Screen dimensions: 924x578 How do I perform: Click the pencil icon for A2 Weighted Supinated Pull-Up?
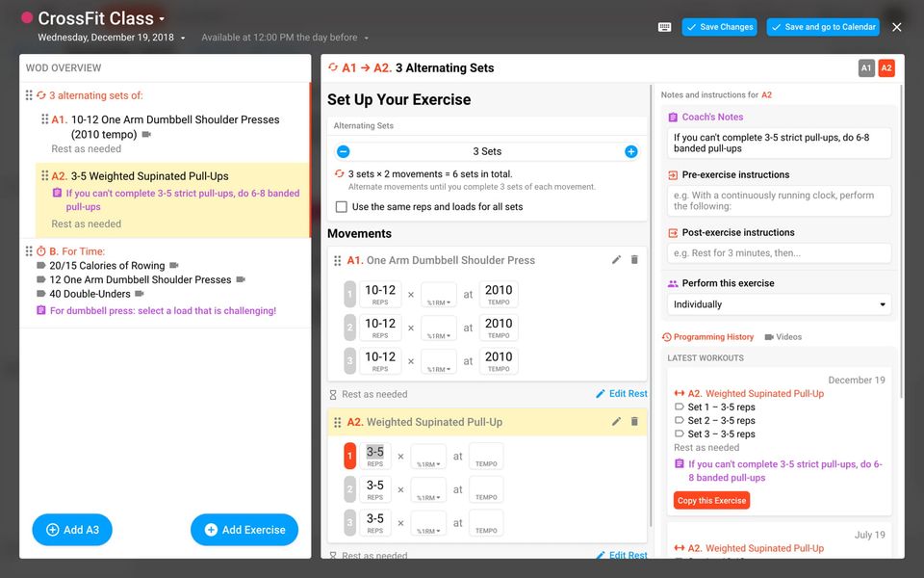click(x=616, y=421)
